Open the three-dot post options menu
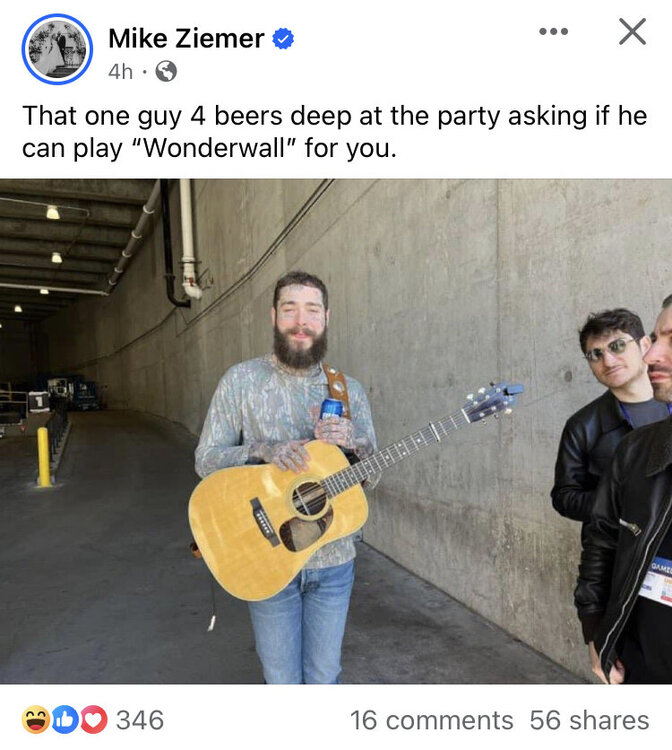The image size is (672, 750). pos(553,32)
